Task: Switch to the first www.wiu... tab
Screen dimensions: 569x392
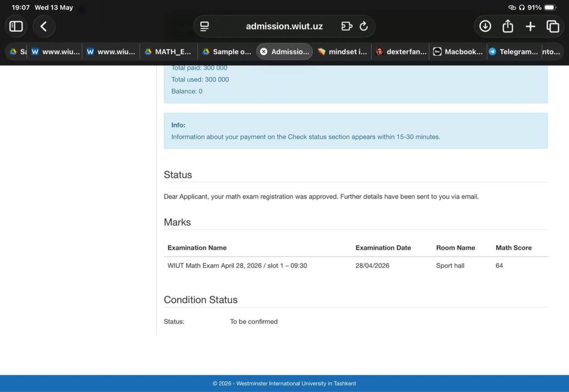Action: [55, 52]
